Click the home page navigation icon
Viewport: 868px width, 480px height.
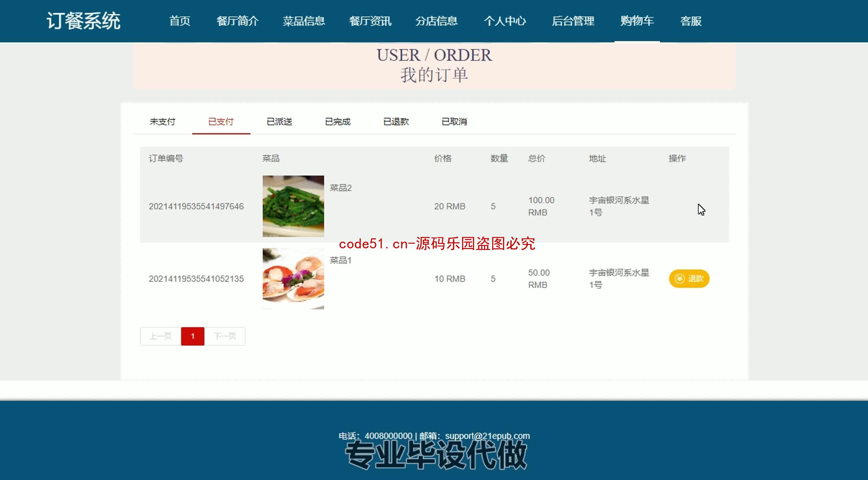point(180,21)
